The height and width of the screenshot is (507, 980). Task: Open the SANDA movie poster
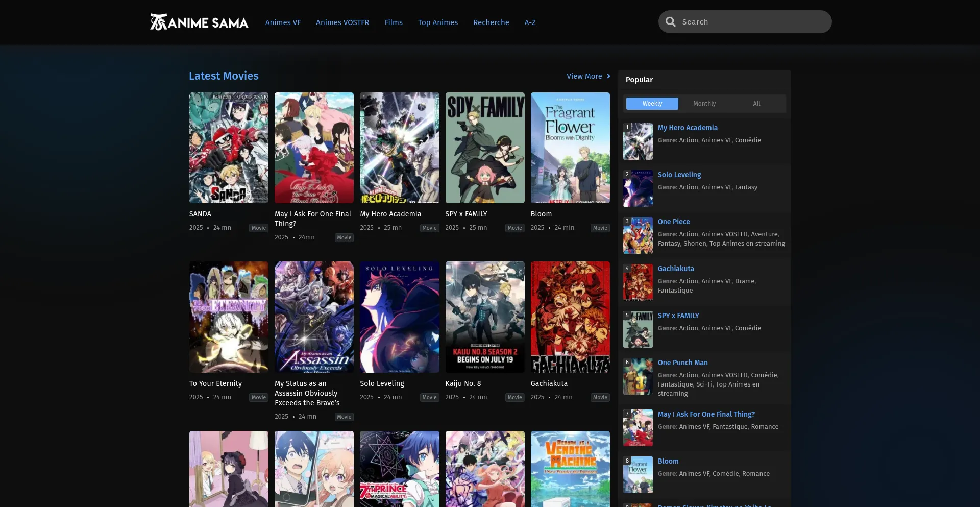click(x=229, y=148)
